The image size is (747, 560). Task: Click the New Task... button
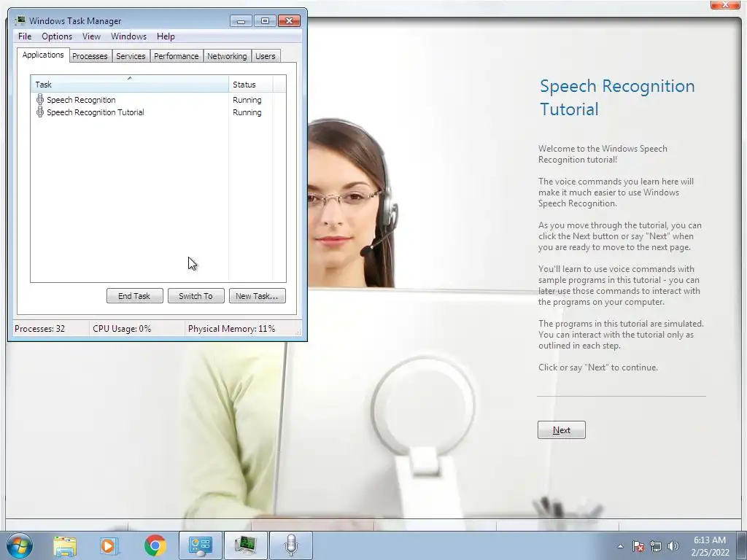[257, 296]
